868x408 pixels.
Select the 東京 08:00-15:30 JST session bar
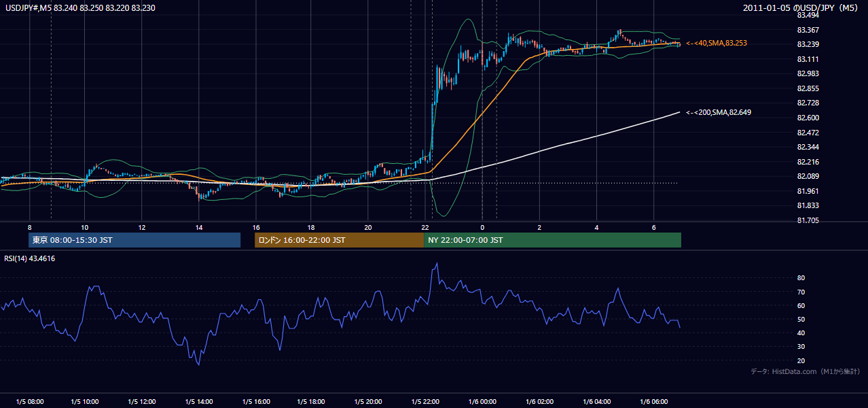[x=134, y=240]
